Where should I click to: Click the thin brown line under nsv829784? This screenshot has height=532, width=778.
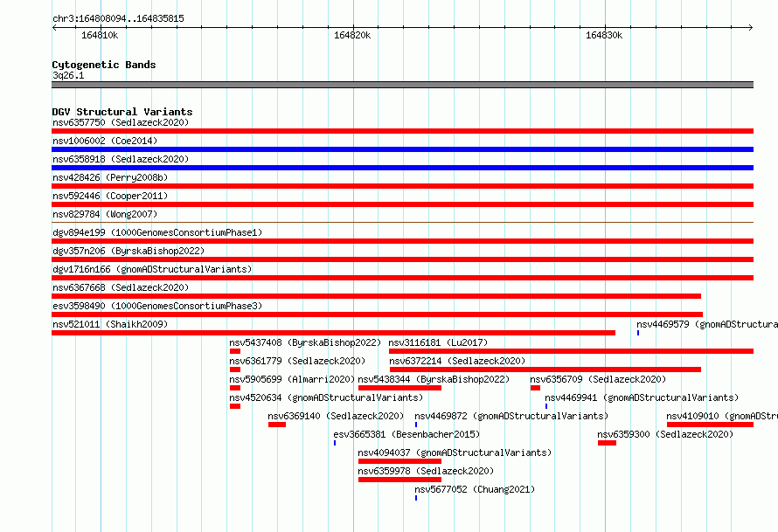click(x=402, y=222)
